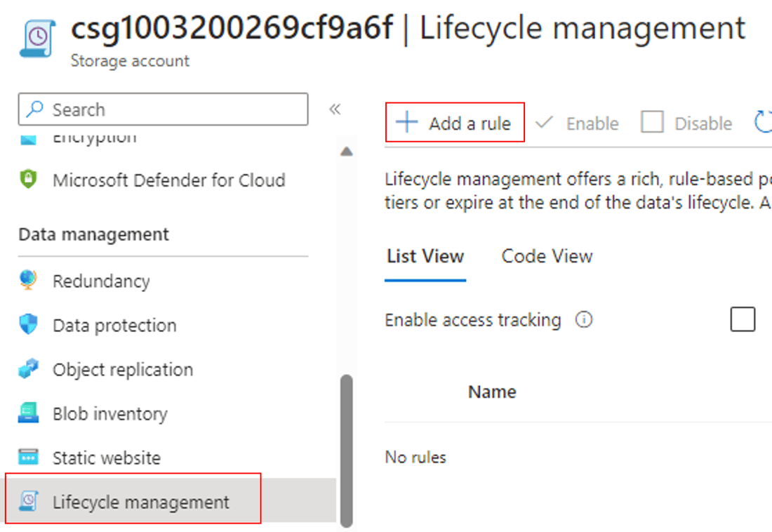The height and width of the screenshot is (532, 772).
Task: Click inside the Search box
Action: [x=161, y=109]
